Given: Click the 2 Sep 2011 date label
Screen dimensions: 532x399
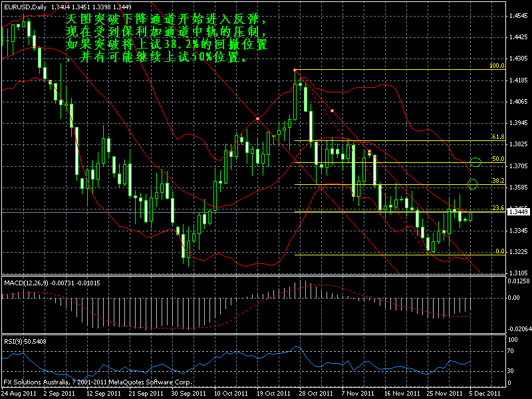Looking at the screenshot, I should click(x=59, y=394).
